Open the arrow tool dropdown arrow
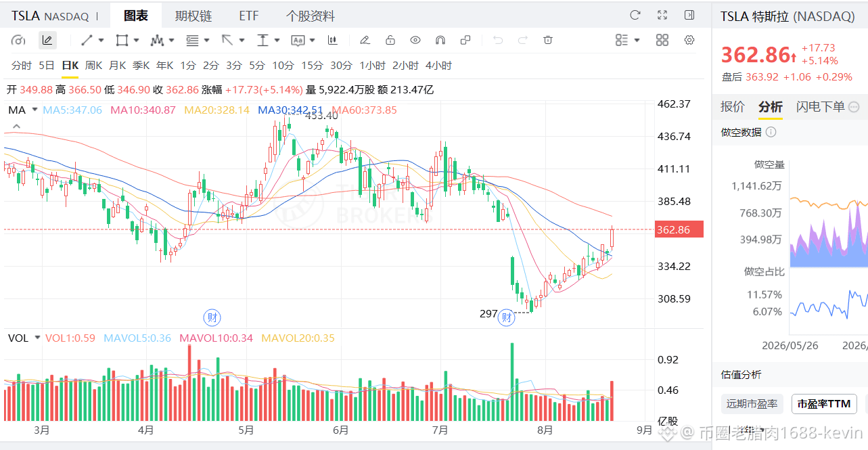 pos(242,41)
